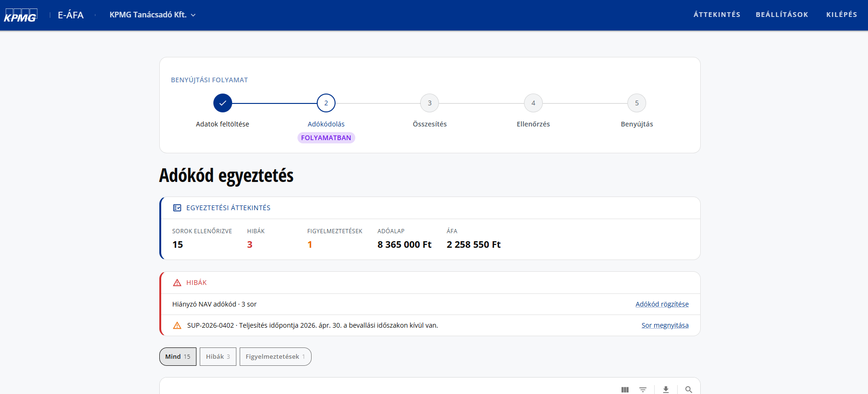Viewport: 868px width, 394px height.
Task: Go to completed step Adatok feltöltése
Action: pos(223,103)
